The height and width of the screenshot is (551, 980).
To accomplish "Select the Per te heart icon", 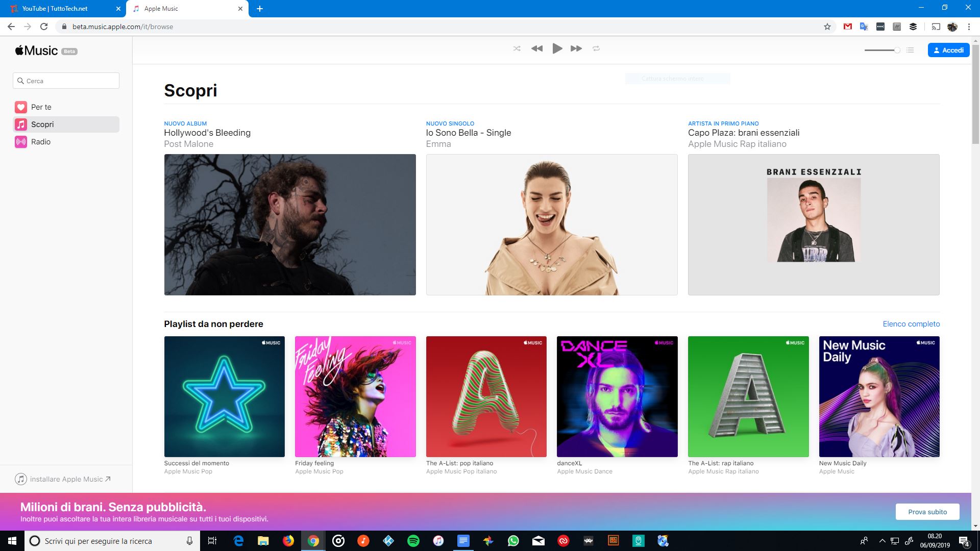I will point(20,107).
